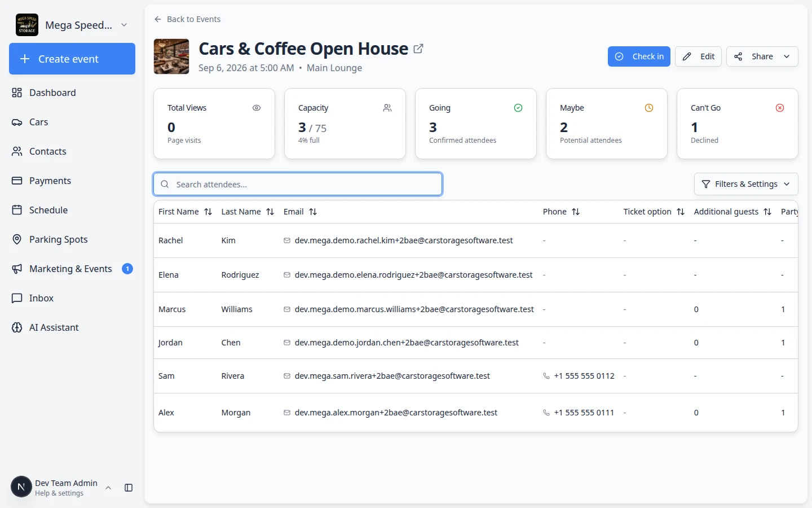Click the red X icon in Can't Go card
The height and width of the screenshot is (508, 812).
coord(780,108)
